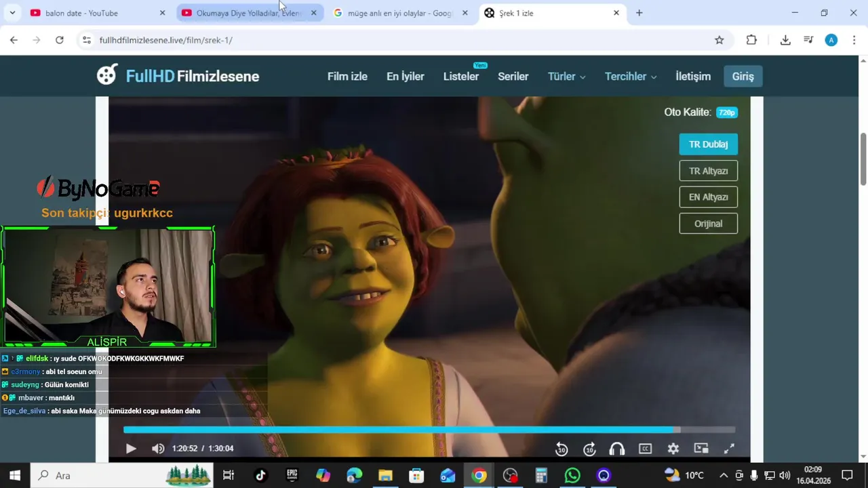Image resolution: width=868 pixels, height=488 pixels.
Task: Click chat message from mbaver
Action: point(39,398)
